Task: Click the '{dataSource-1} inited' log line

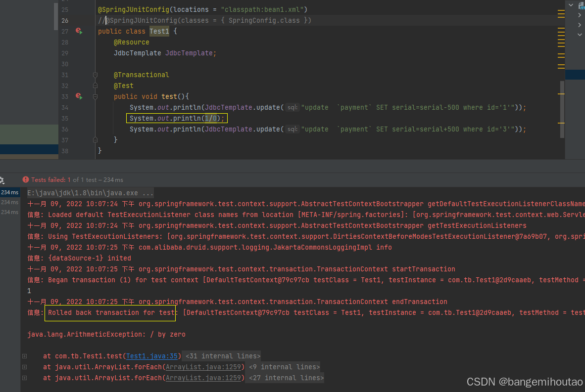Action: click(79, 258)
